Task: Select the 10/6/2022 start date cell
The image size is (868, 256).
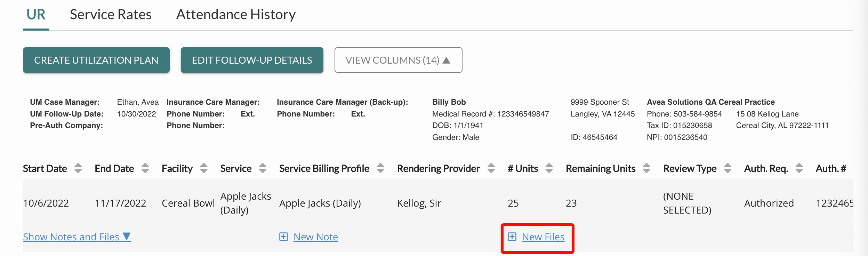Action: [x=46, y=203]
